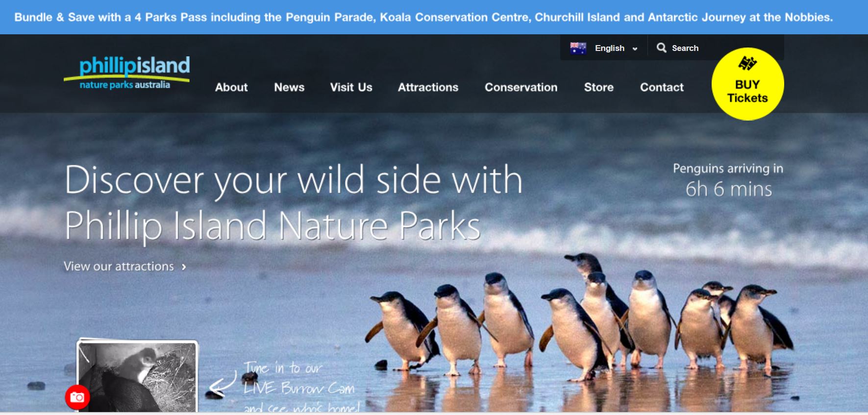The image size is (868, 415).
Task: Click the red camera icon on burrow cam
Action: coord(77,397)
